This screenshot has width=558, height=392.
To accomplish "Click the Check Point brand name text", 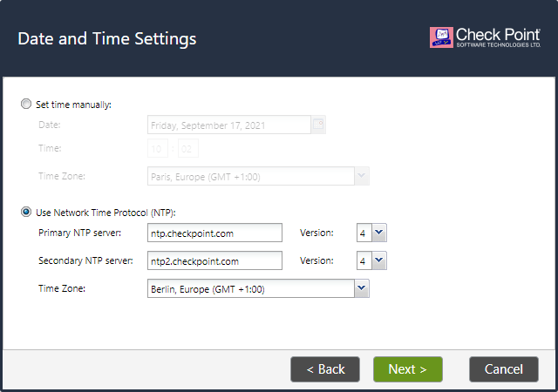I will click(x=498, y=35).
